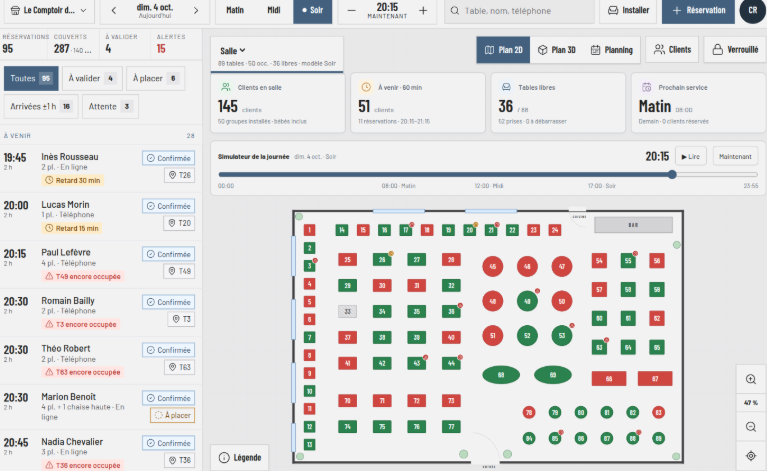767x471 pixels.
Task: Select the Matin service
Action: [235, 10]
